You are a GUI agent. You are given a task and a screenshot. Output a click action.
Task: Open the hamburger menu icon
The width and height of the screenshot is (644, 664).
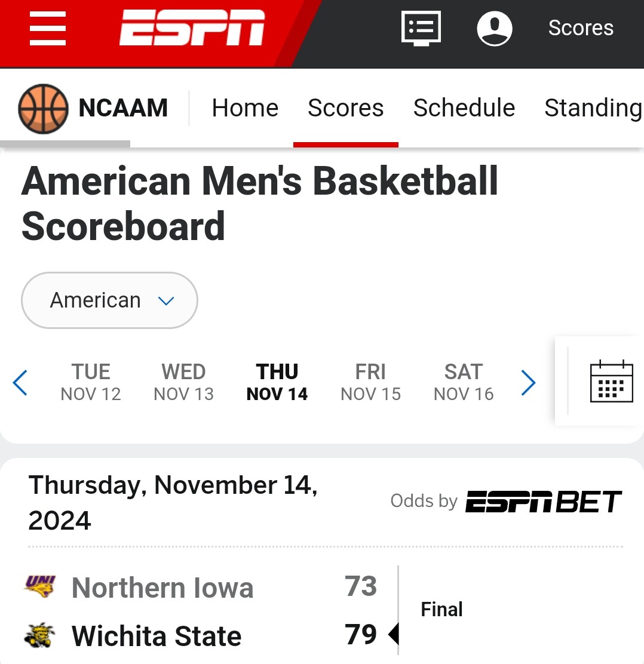(47, 29)
